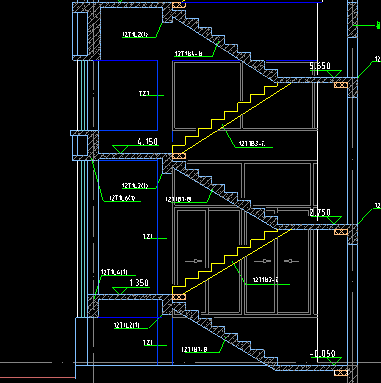381x383 pixels.
Task: Click the orange beam block below 5.650 landing
Action: point(341,85)
